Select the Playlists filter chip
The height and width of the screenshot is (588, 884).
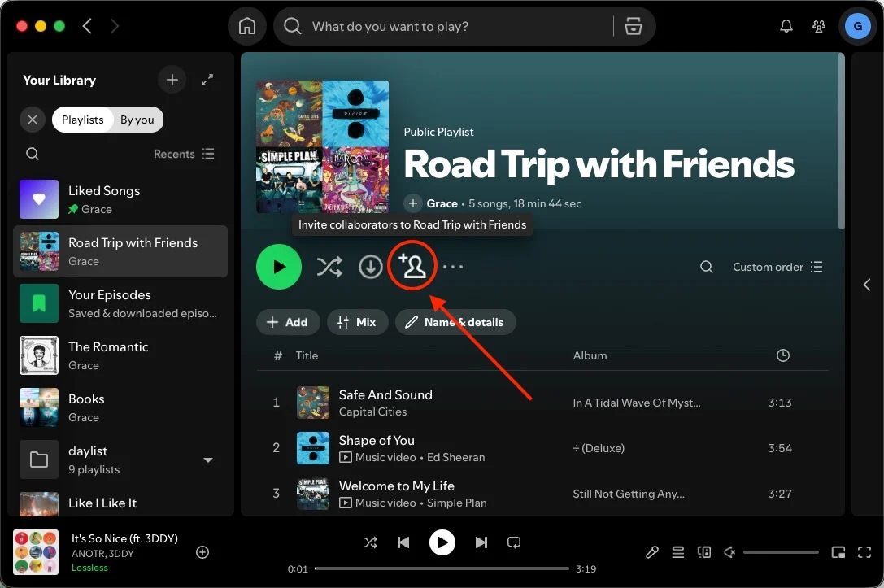(x=82, y=120)
